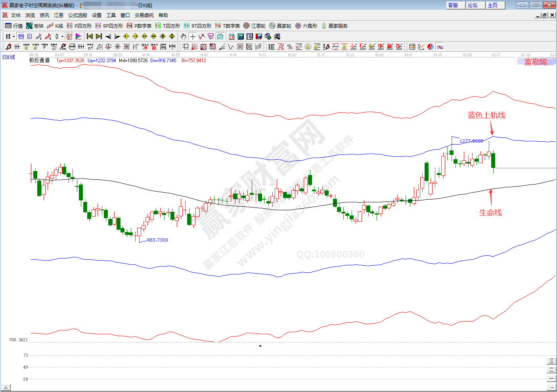557x392 pixels.
Task: Open the calculator tool icon
Action: coord(241,36)
